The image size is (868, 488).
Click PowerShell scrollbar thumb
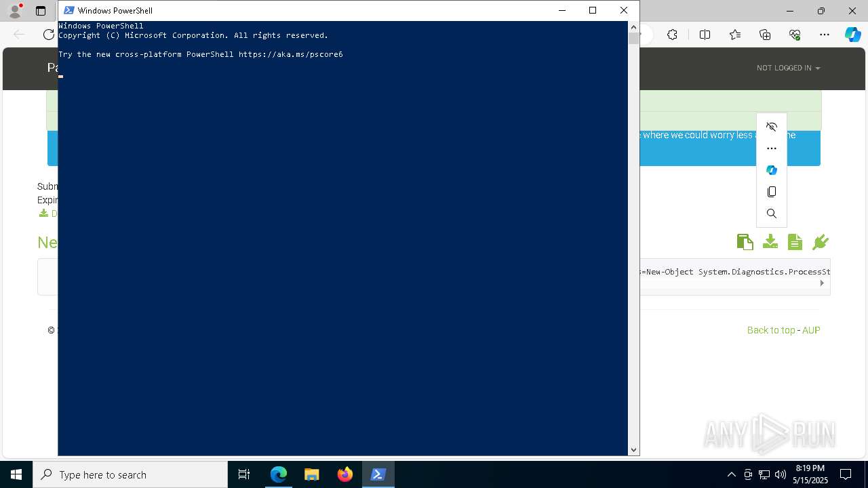tap(633, 39)
